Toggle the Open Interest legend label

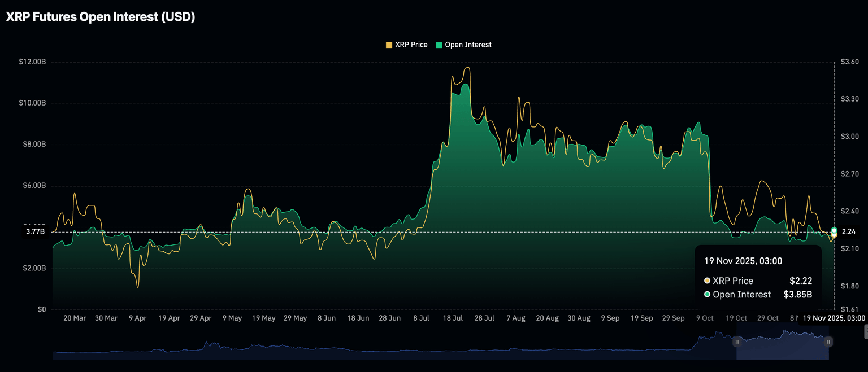468,45
